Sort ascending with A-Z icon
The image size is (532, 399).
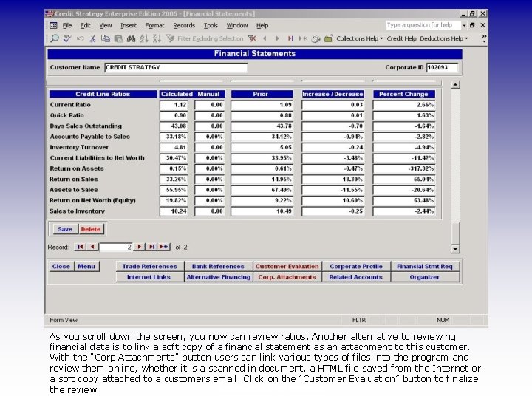tap(144, 38)
